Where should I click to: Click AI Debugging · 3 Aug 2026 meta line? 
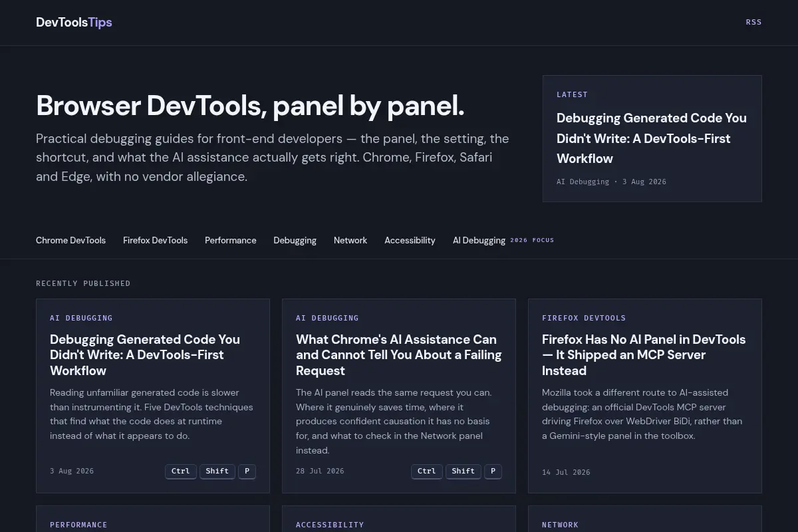tap(611, 182)
